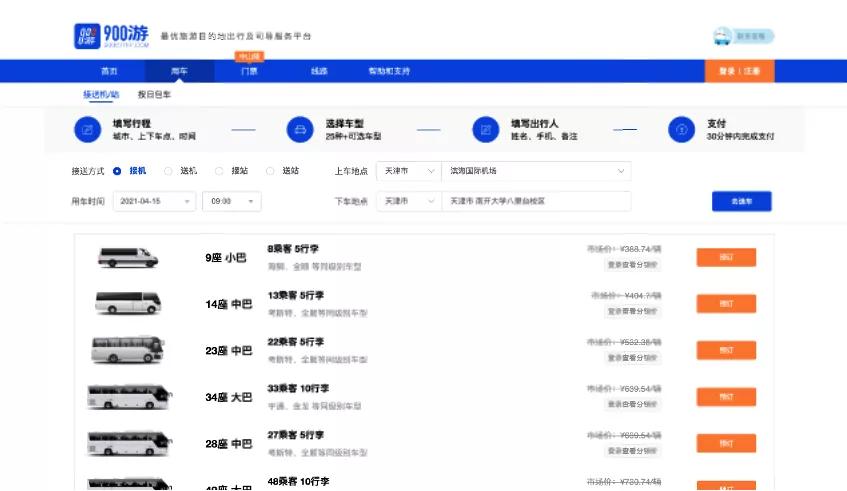Click the 支付 payment step icon

point(681,130)
